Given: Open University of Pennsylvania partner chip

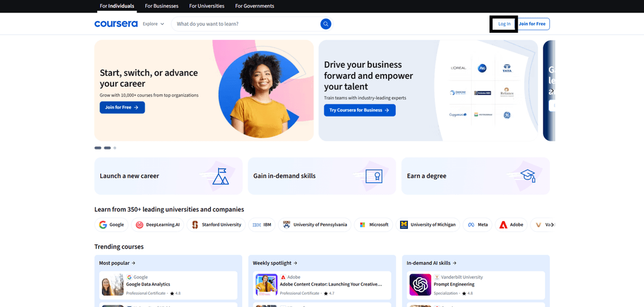Looking at the screenshot, I should coord(315,225).
